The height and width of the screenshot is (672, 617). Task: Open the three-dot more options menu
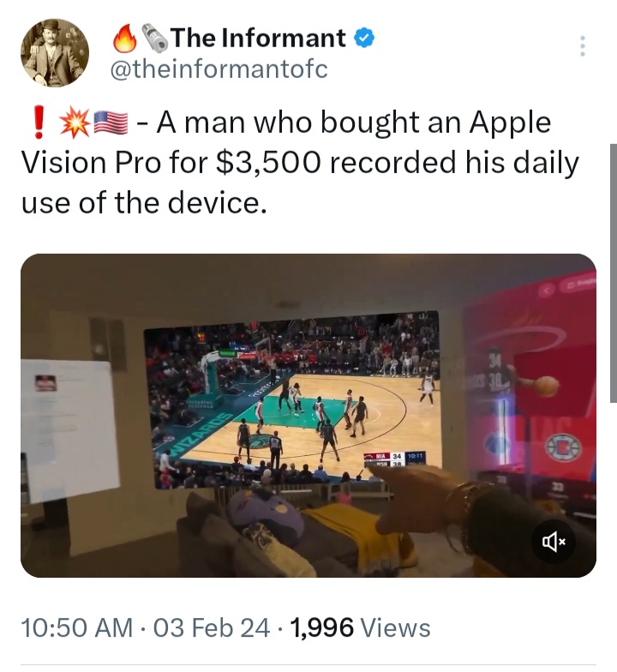582,46
